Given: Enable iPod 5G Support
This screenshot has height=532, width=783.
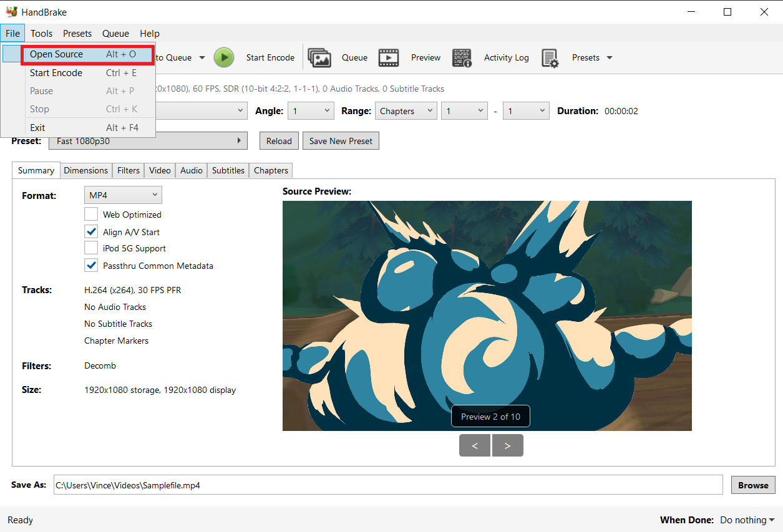Looking at the screenshot, I should coord(91,248).
